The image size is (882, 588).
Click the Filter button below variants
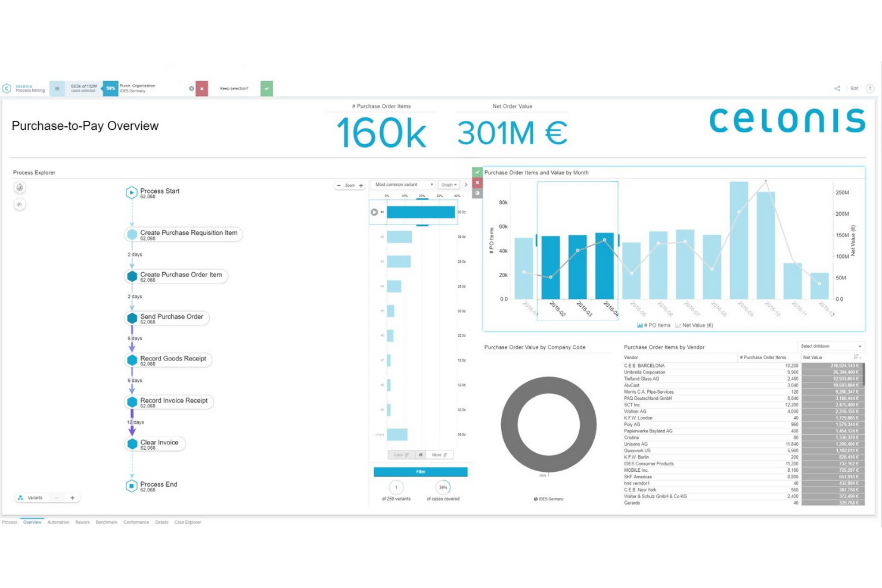420,471
